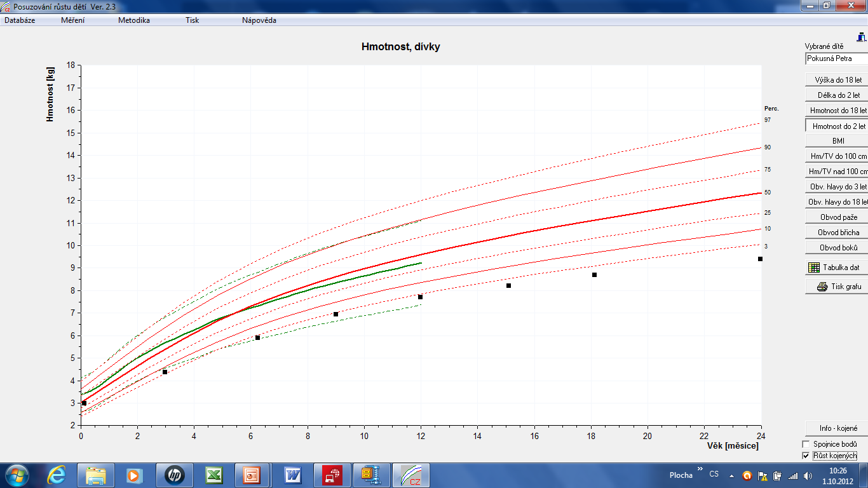Open the Tisk menu
The height and width of the screenshot is (488, 868).
pos(193,20)
